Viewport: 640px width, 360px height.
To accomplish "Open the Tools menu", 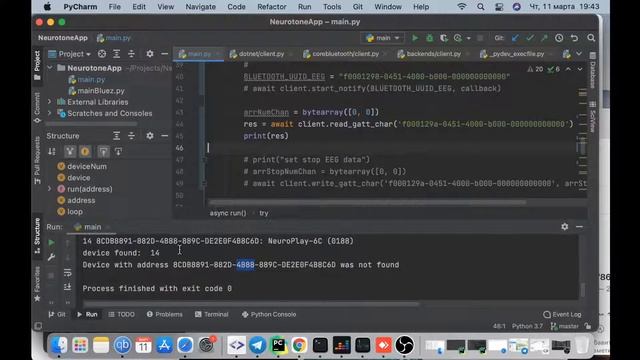I will click(332, 7).
